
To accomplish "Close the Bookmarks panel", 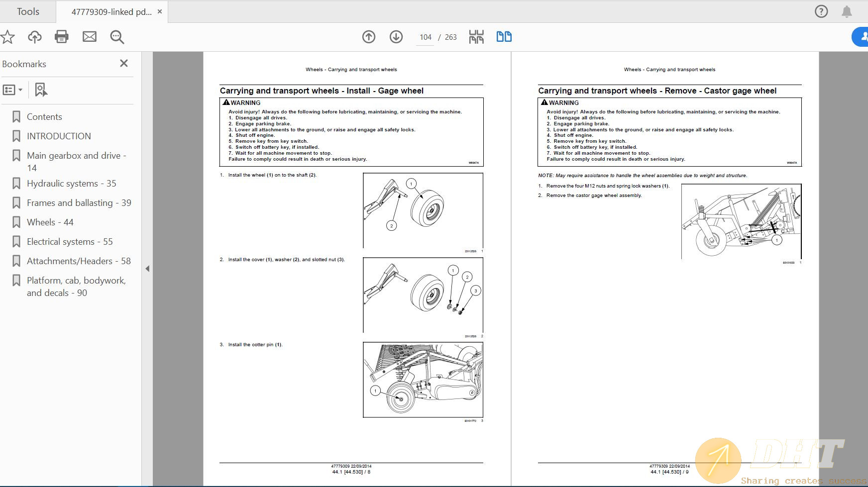I will click(x=124, y=63).
